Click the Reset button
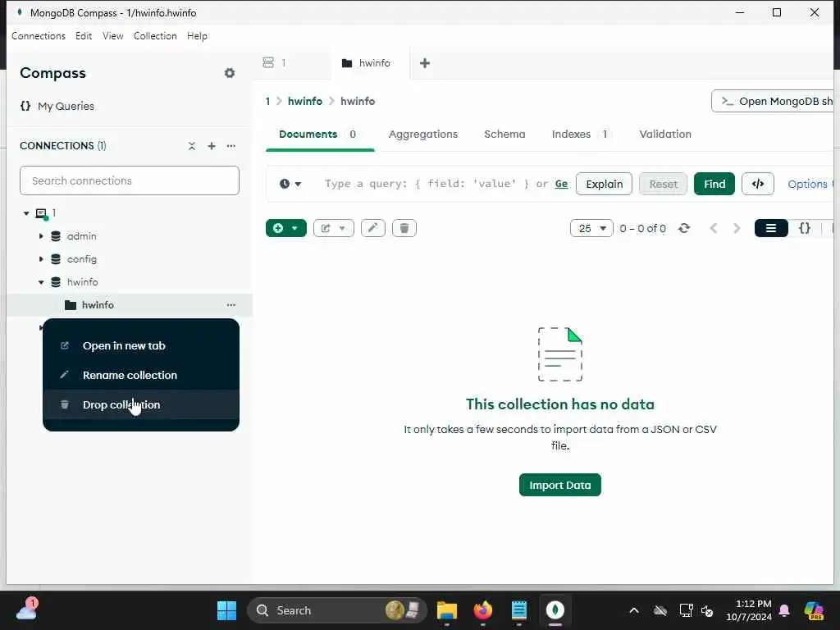 pos(663,184)
